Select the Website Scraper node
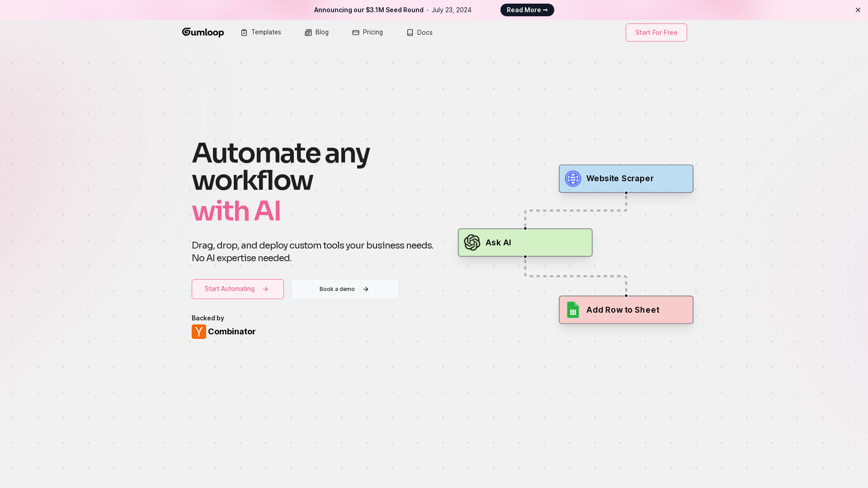This screenshot has width=868, height=488. (x=626, y=178)
